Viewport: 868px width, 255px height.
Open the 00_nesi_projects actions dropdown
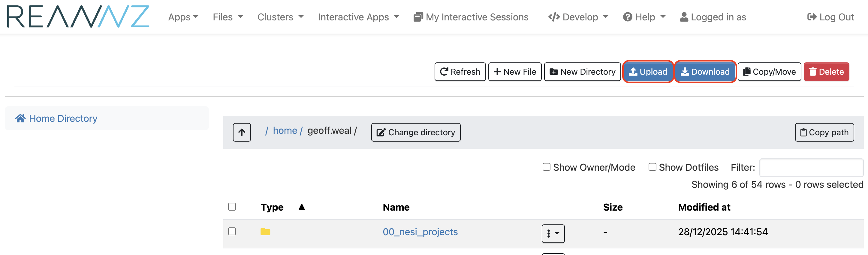pyautogui.click(x=553, y=233)
